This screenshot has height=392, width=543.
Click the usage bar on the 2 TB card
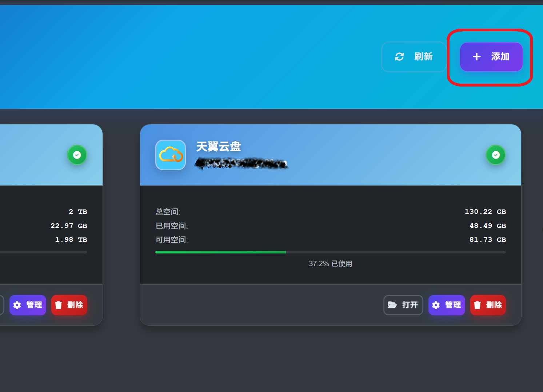(x=44, y=252)
